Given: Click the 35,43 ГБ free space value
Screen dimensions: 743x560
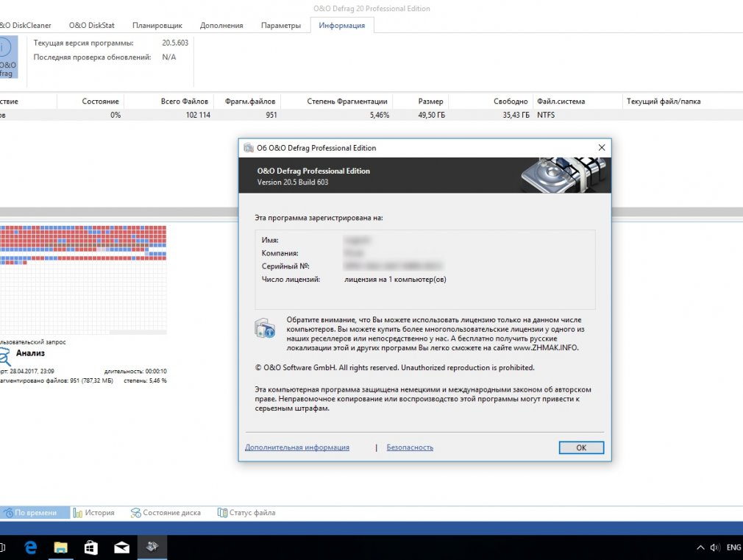Looking at the screenshot, I should (516, 116).
